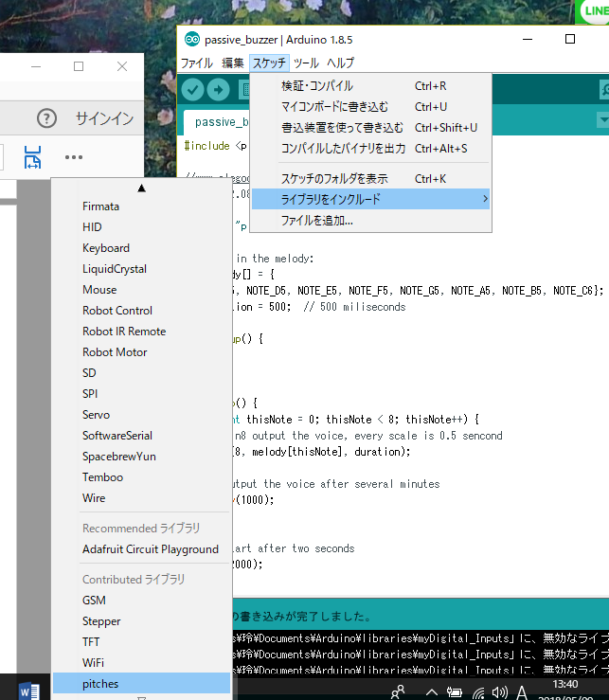
Task: Select the pitches library
Action: coord(141,684)
